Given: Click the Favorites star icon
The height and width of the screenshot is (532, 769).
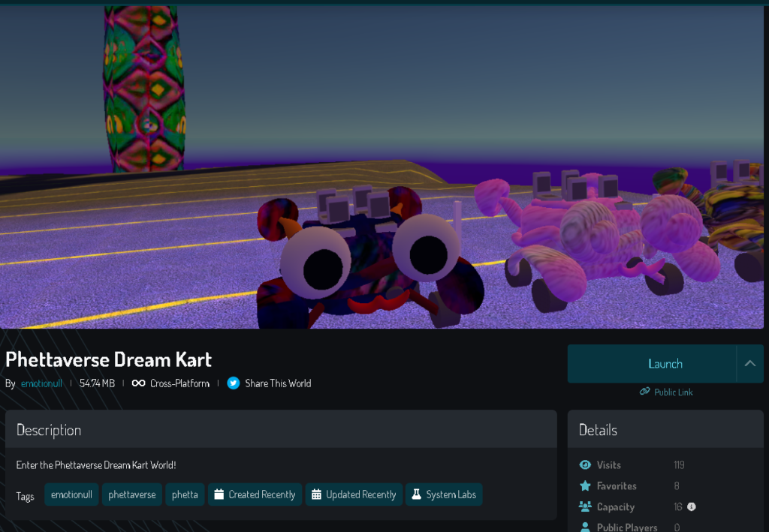Looking at the screenshot, I should [x=586, y=486].
